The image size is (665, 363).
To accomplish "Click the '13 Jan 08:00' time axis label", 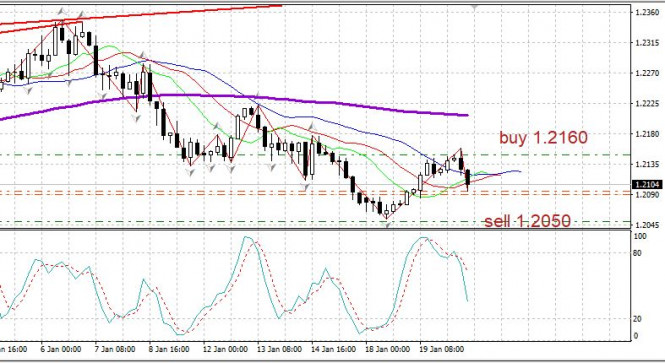I will [x=279, y=349].
